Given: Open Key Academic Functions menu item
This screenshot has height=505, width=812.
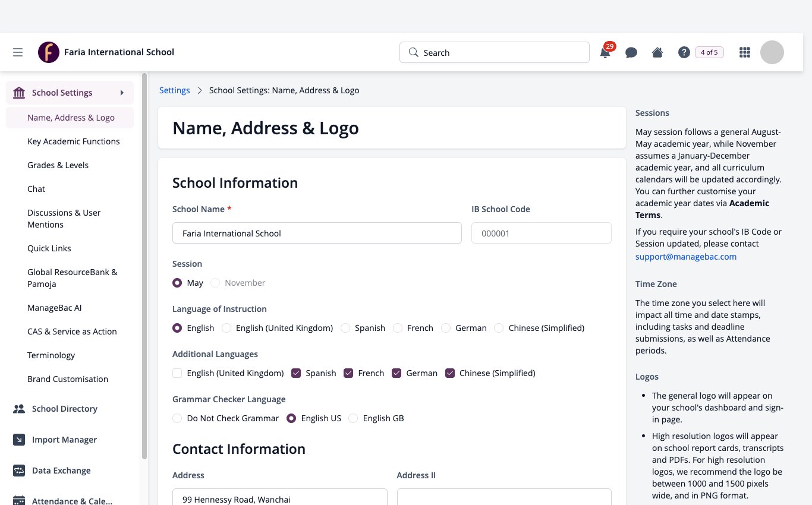Looking at the screenshot, I should pos(74,141).
